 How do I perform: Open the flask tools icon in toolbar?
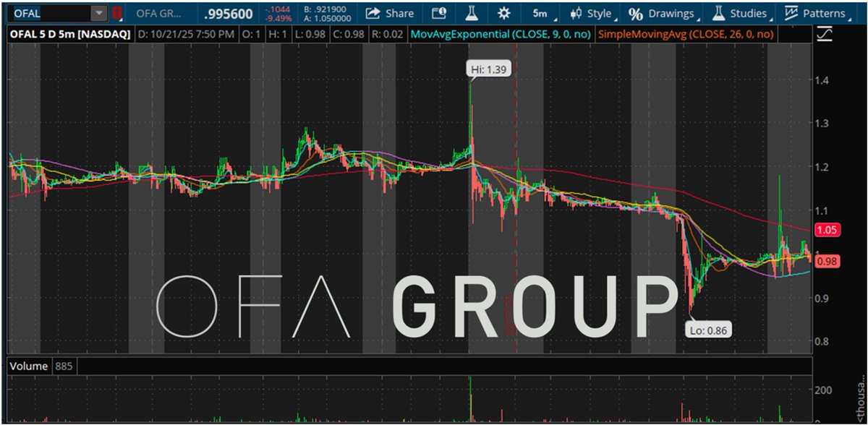(470, 13)
